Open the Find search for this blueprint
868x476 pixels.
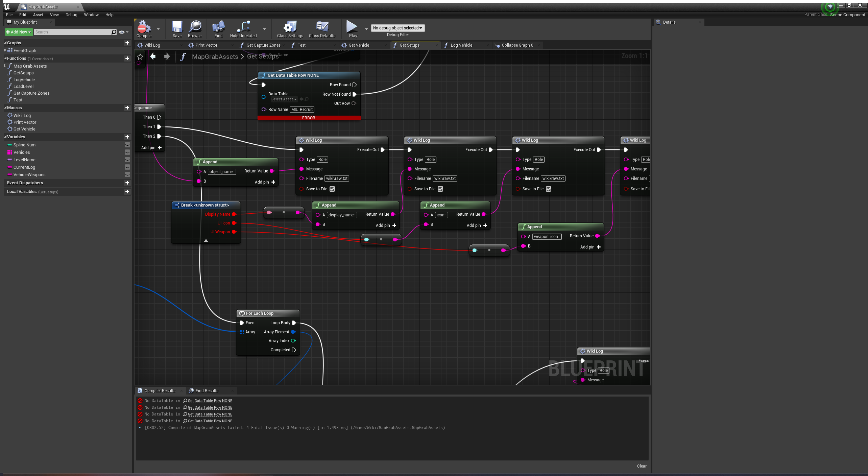(218, 29)
